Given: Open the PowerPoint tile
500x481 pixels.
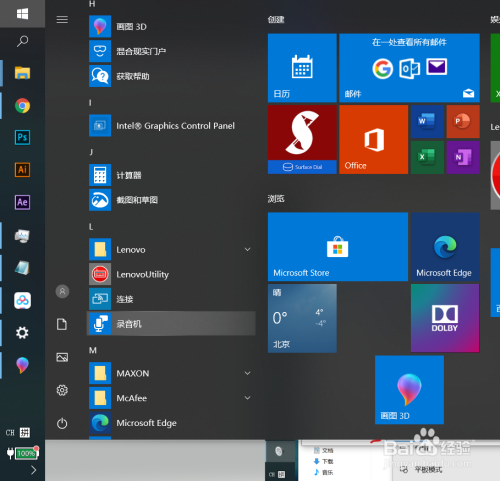Looking at the screenshot, I should point(463,121).
